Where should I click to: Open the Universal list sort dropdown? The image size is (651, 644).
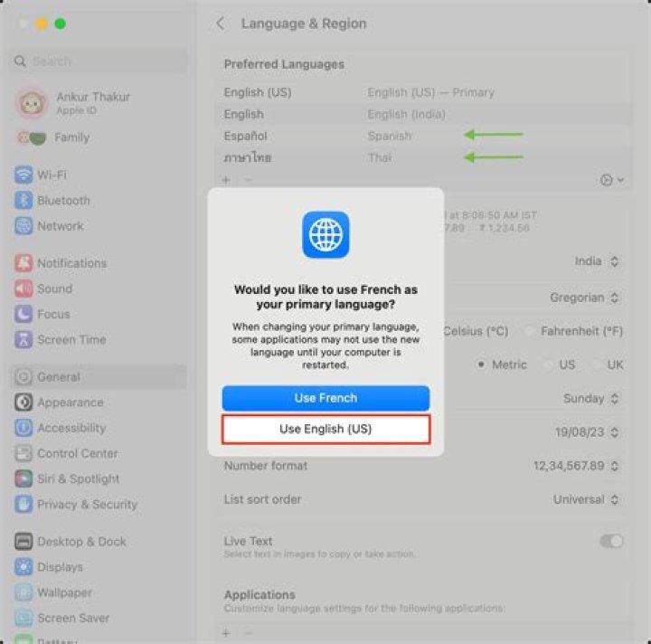click(x=586, y=499)
